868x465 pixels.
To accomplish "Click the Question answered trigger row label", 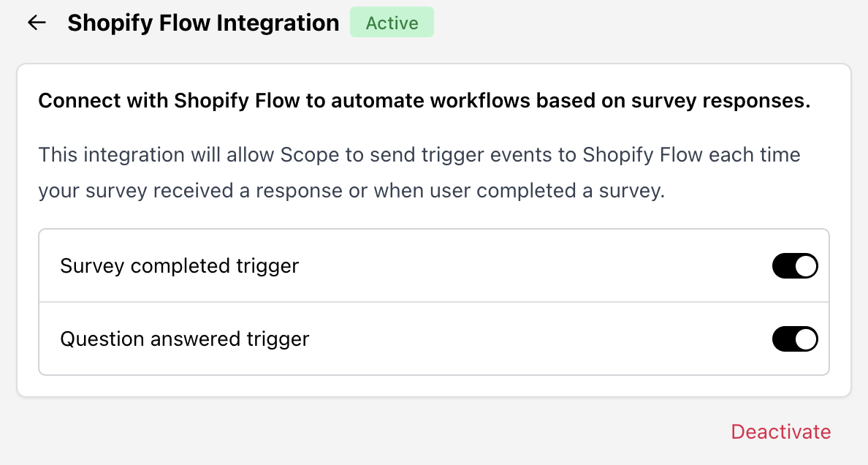I will (185, 339).
